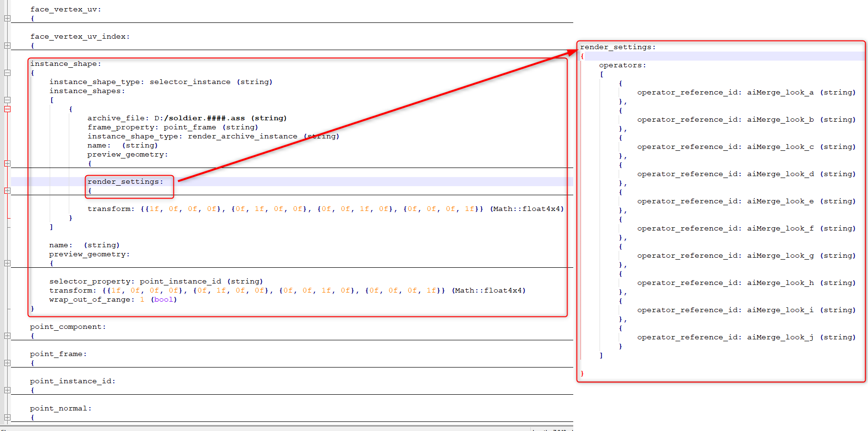Collapse the instance_shape block fold
This screenshot has width=868, height=431.
point(7,73)
